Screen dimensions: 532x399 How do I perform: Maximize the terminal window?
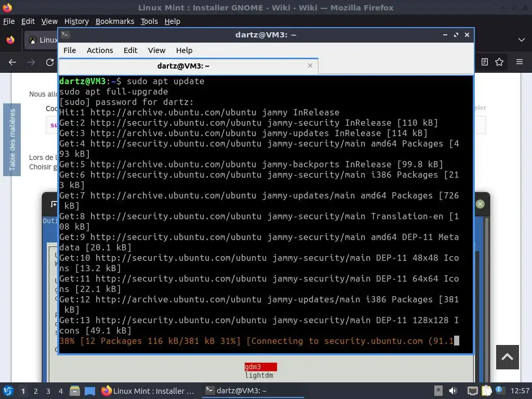point(456,35)
